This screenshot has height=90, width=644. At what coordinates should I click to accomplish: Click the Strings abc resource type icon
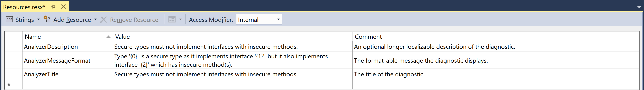9,19
